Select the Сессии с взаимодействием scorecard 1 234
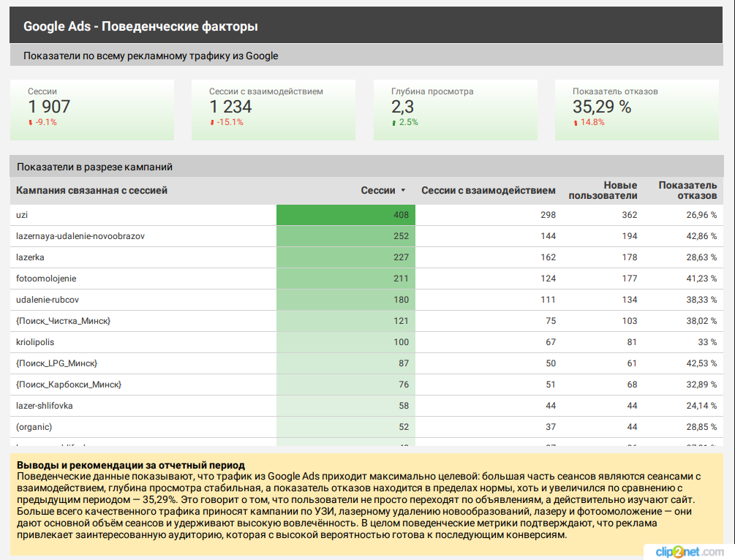This screenshot has width=735, height=560. (x=273, y=109)
